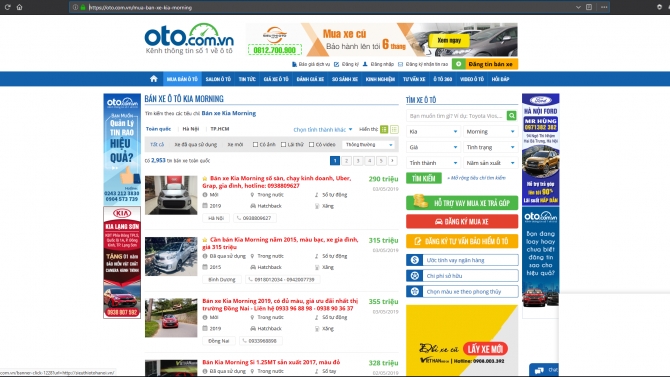Go to results page 2
This screenshot has height=377, width=670.
pos(347,161)
